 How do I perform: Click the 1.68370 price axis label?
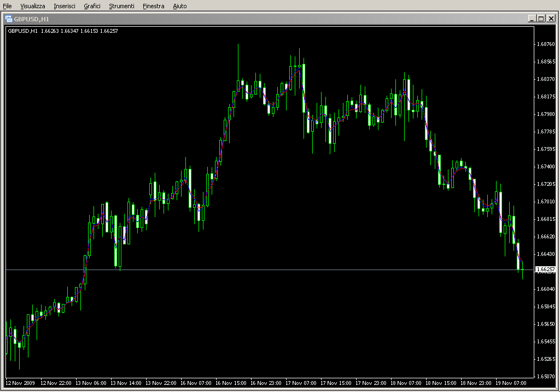546,79
